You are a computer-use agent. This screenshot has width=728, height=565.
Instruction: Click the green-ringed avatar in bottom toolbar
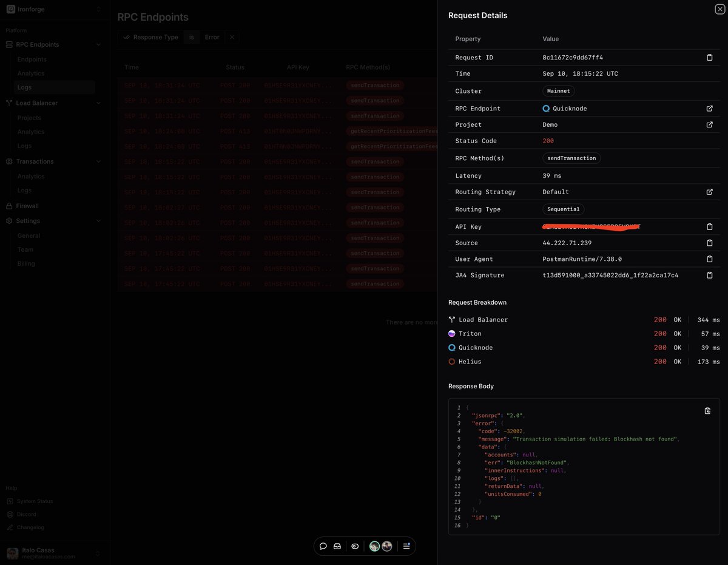click(374, 546)
